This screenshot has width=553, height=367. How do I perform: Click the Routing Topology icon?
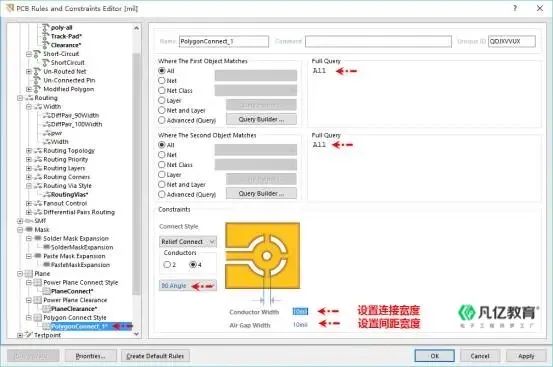(38, 151)
